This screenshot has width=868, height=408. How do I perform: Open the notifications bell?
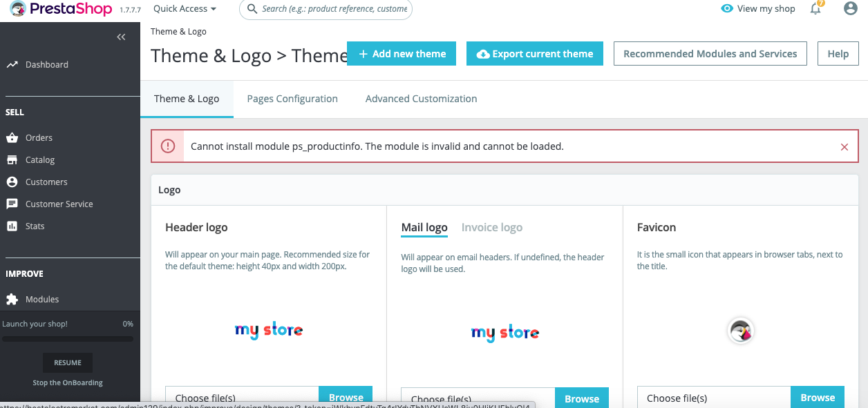click(x=816, y=8)
